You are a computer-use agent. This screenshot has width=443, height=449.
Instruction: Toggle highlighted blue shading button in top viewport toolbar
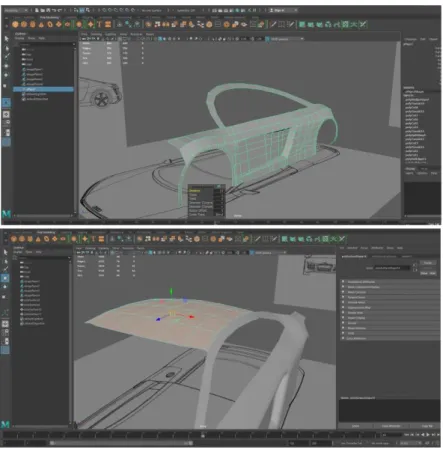pyautogui.click(x=160, y=39)
